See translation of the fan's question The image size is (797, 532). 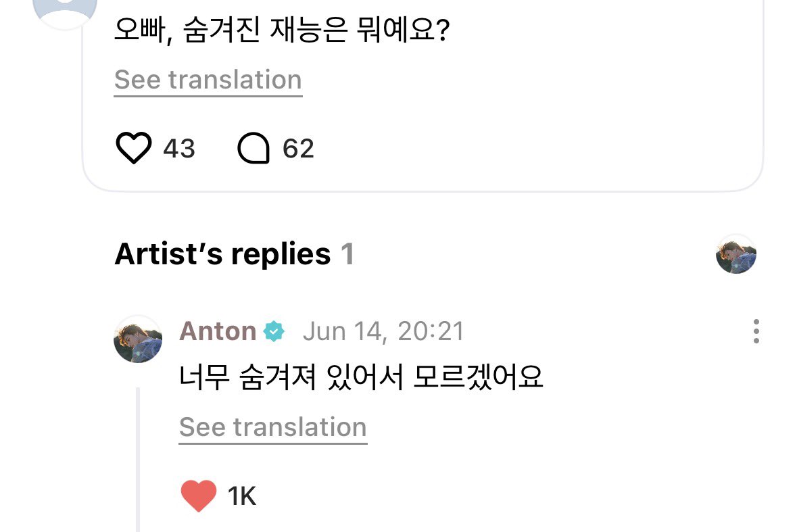coord(208,80)
